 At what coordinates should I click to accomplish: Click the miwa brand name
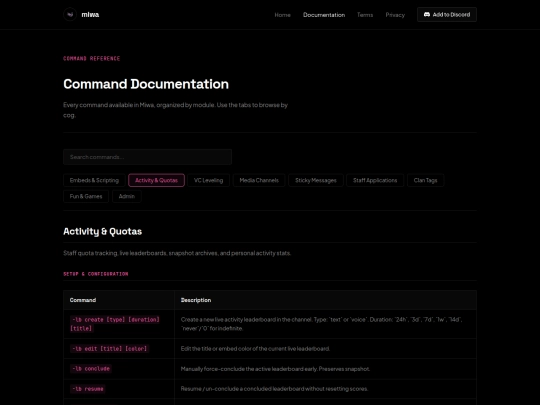(90, 14)
